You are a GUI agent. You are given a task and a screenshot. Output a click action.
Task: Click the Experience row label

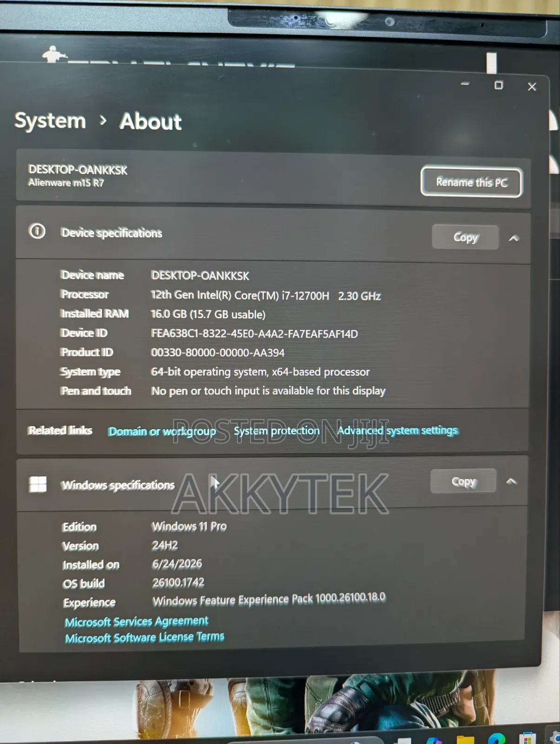coord(89,603)
